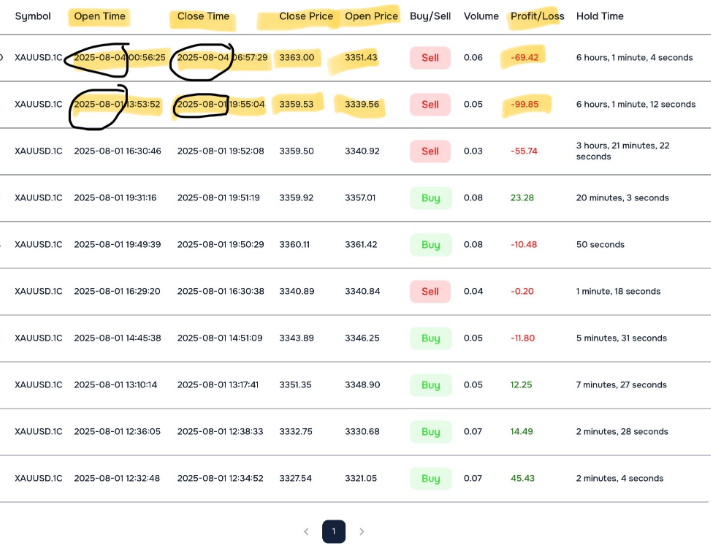The width and height of the screenshot is (711, 552).
Task: Select close time 2025-08-04 06:57:29
Action: [222, 58]
